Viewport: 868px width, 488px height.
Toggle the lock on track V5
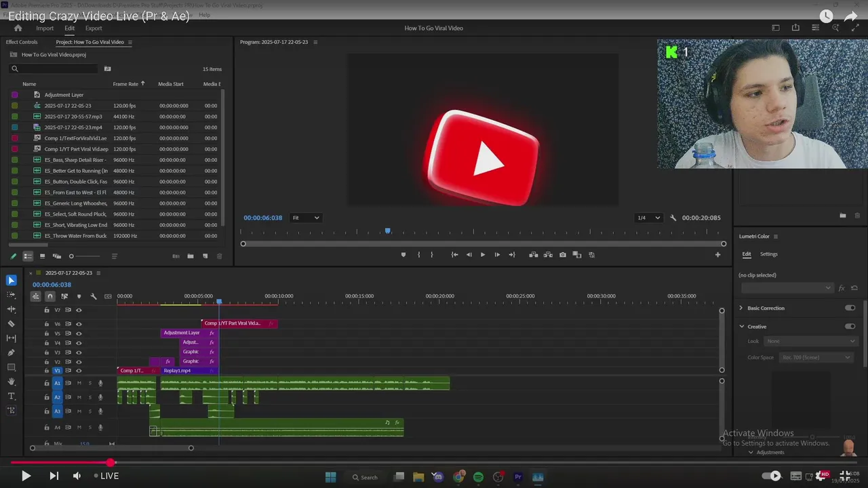47,333
